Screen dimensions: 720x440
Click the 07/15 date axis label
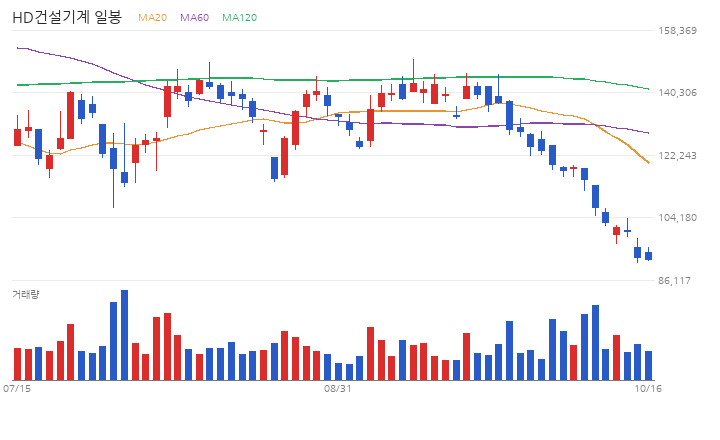17,389
